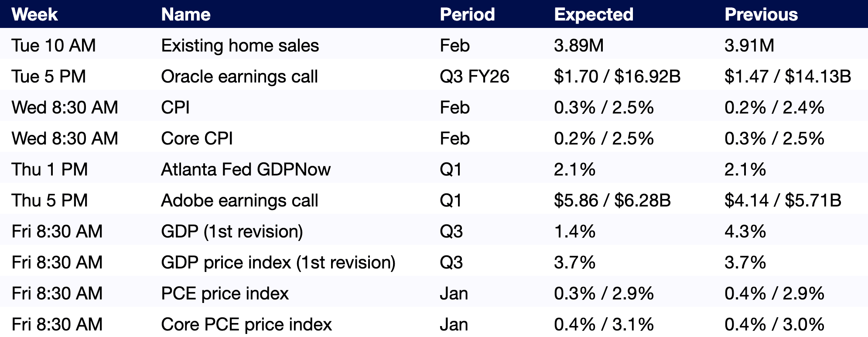Click the Existing home sales entry

point(240,45)
